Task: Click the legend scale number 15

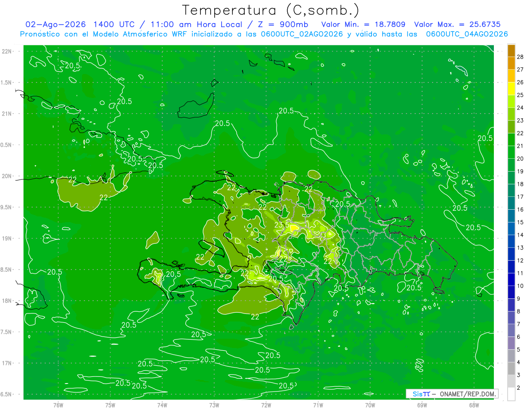Action: pyautogui.click(x=520, y=222)
